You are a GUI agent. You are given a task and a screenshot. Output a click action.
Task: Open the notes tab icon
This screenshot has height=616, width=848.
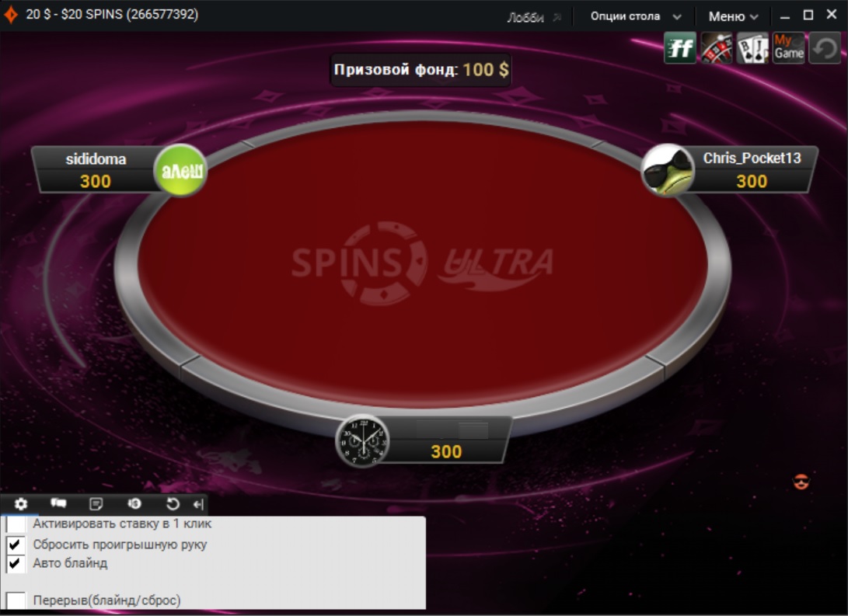(x=96, y=503)
